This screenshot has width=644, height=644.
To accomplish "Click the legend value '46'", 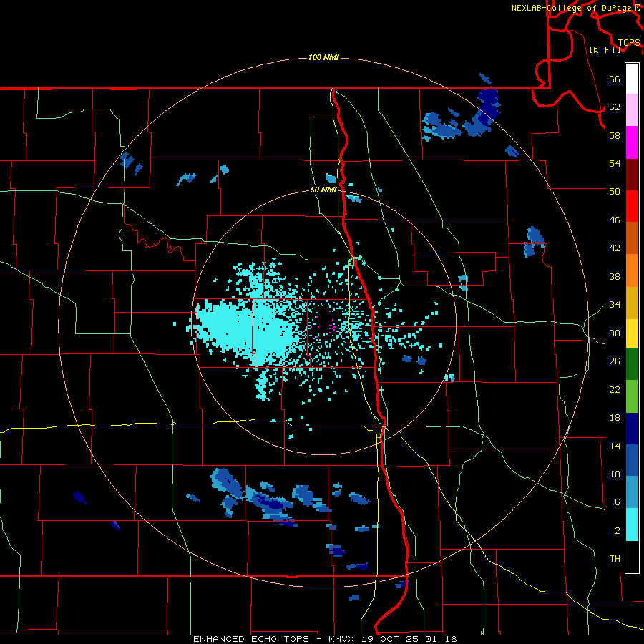I will (x=615, y=220).
